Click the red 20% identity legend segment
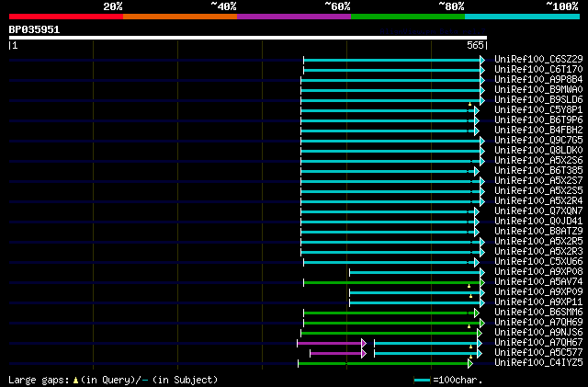Screen dimensions: 588x387 tap(66, 17)
